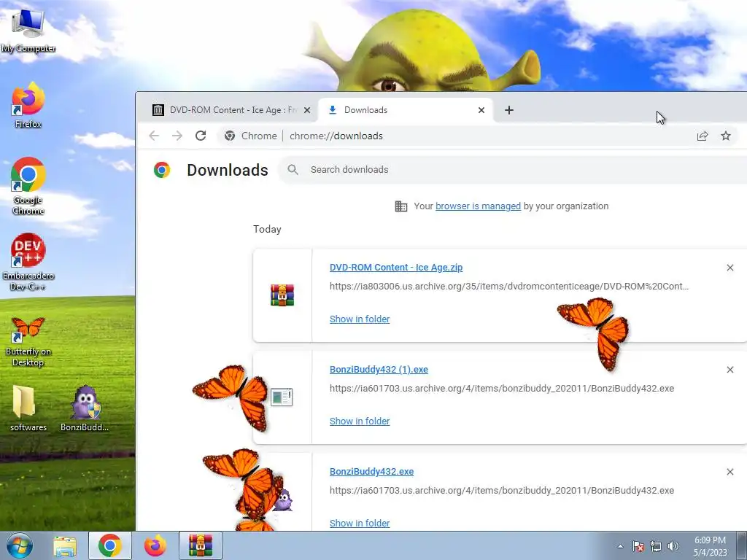This screenshot has width=747, height=560.
Task: Open a new tab with the plus button
Action: click(508, 110)
